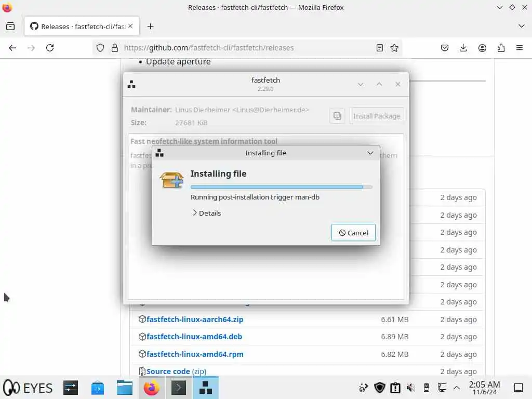Download the Source code (zip) link
This screenshot has height=399, width=532.
click(176, 371)
